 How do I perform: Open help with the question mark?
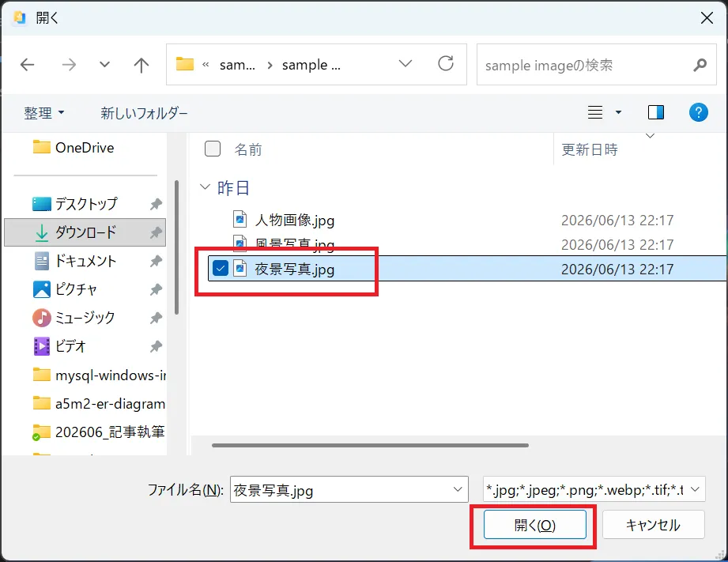(698, 112)
